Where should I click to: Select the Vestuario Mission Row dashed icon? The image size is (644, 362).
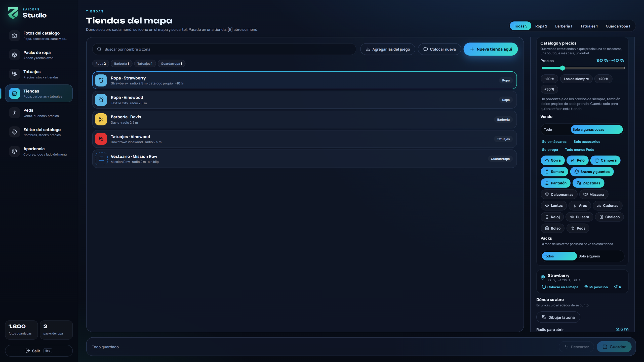101,159
